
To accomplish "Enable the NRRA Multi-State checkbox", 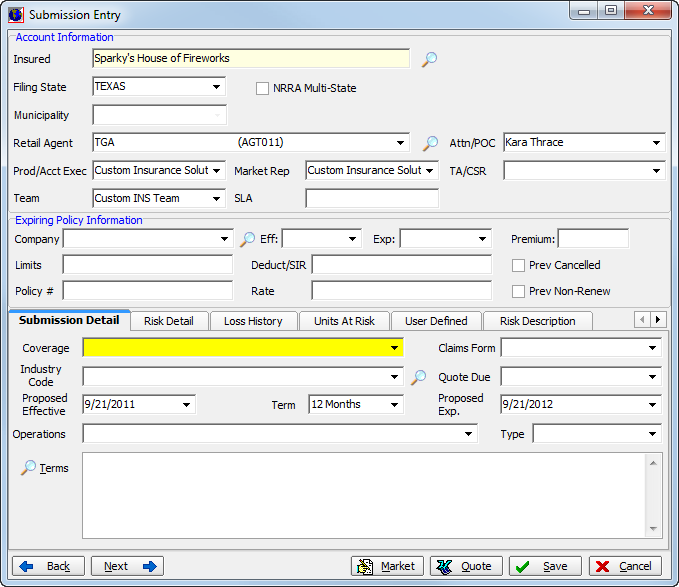I will point(263,88).
